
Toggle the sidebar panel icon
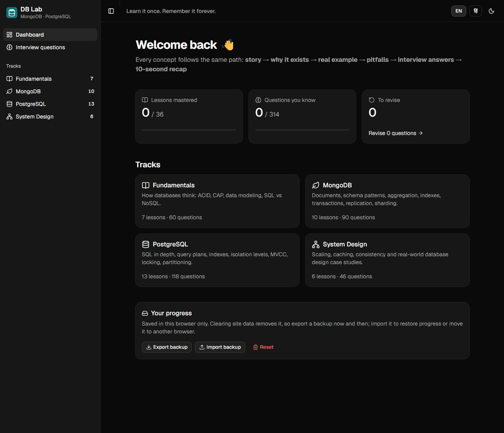[x=111, y=11]
